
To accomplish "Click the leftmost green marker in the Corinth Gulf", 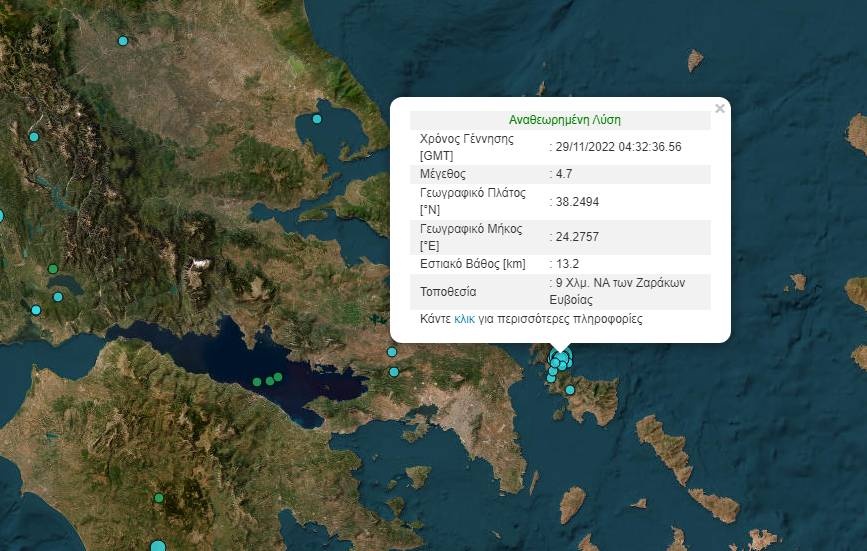I will point(257,382).
